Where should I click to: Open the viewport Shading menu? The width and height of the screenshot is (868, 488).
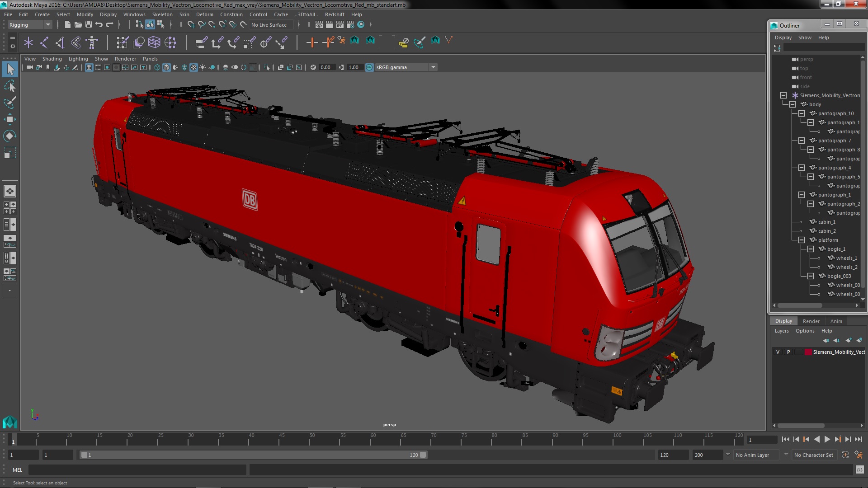pyautogui.click(x=52, y=59)
